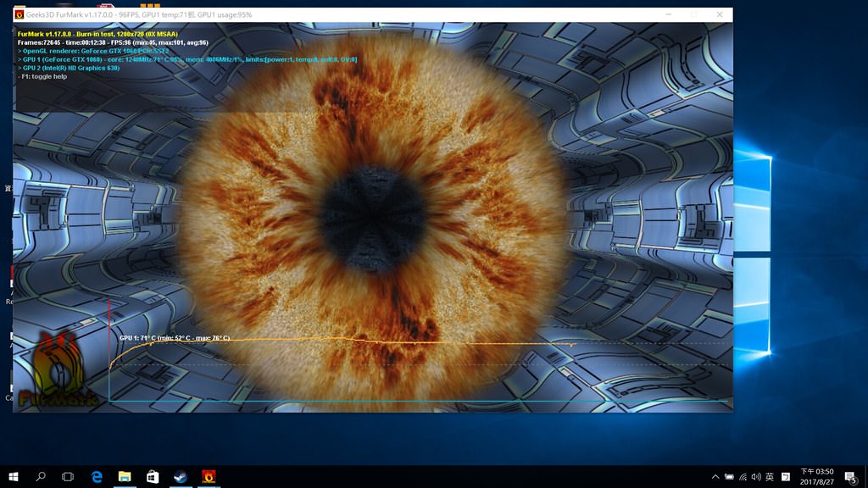Click the "OpenGL renderer: GeForce GTX 1060" line

pos(93,51)
